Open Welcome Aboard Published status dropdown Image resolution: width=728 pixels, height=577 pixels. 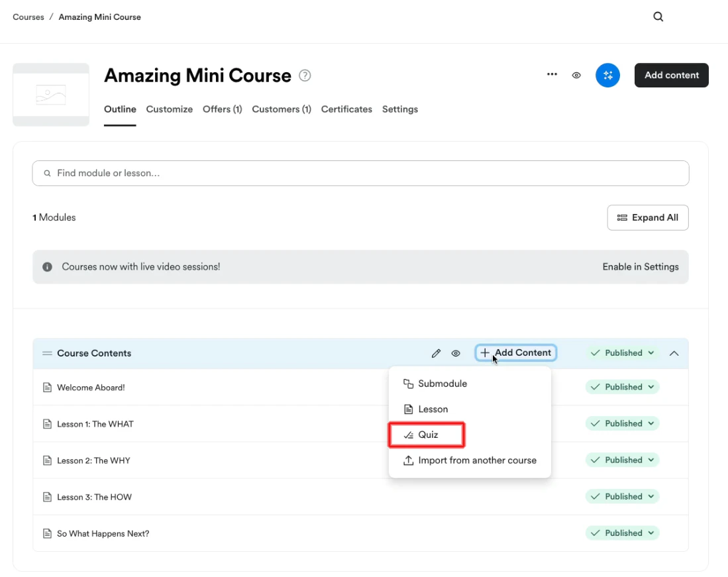point(622,387)
